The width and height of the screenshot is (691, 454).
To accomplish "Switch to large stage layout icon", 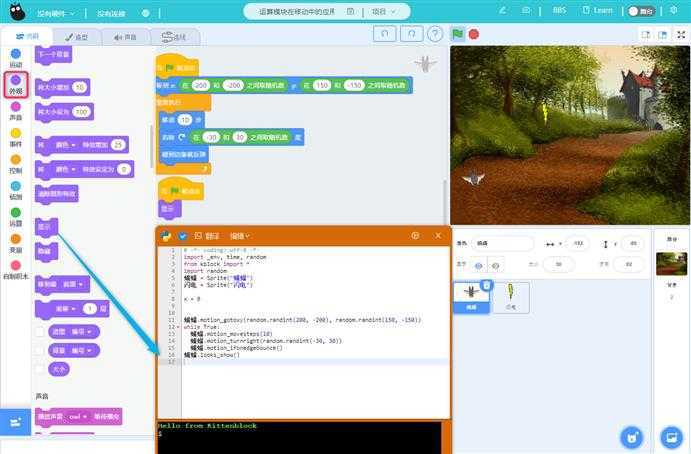I will pyautogui.click(x=662, y=34).
